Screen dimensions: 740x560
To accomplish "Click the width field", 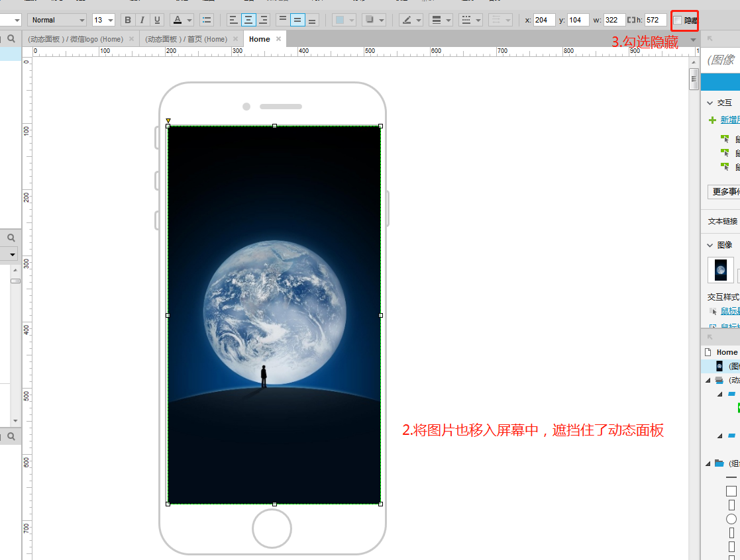I will pyautogui.click(x=615, y=20).
